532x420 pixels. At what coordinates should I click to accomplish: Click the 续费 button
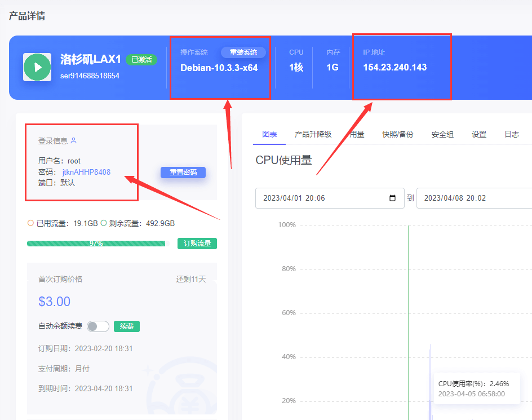126,326
